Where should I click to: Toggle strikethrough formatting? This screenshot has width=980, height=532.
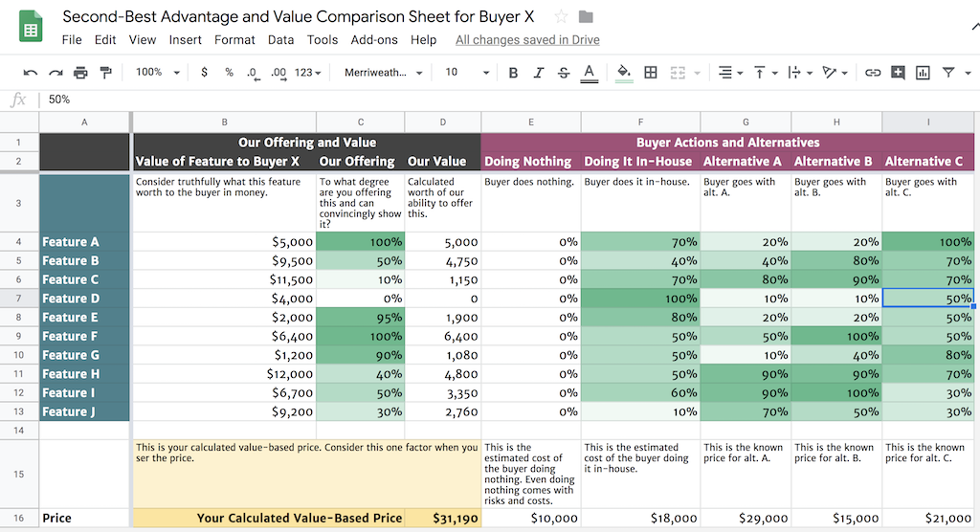[563, 73]
